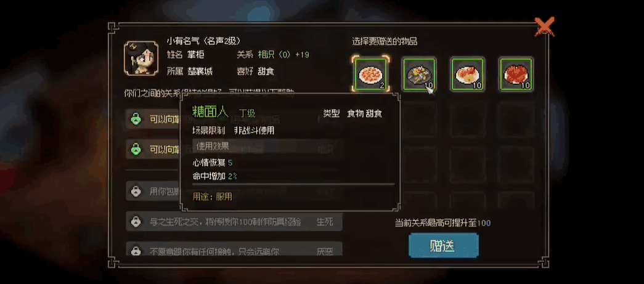Pick the red dish item in the fourth slot
The image size is (644, 284).
click(516, 75)
